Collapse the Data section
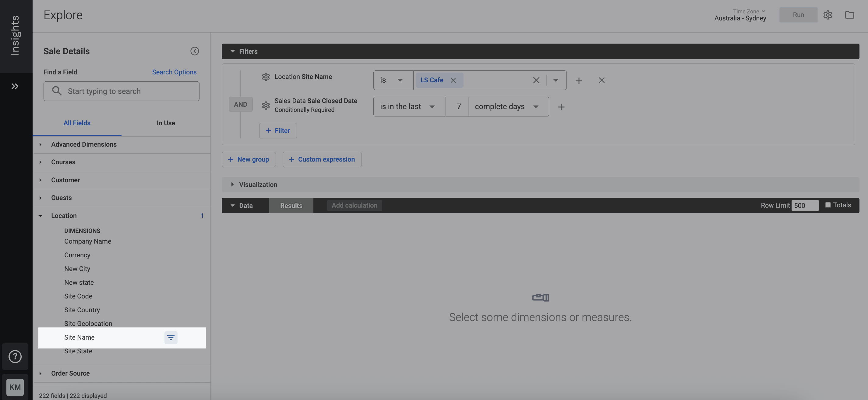The width and height of the screenshot is (868, 400). (x=232, y=205)
